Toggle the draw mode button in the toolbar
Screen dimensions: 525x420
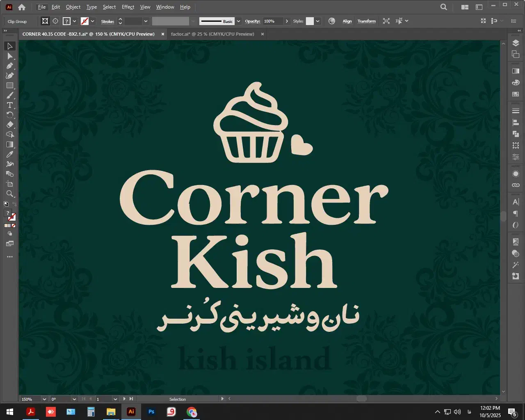pyautogui.click(x=10, y=233)
